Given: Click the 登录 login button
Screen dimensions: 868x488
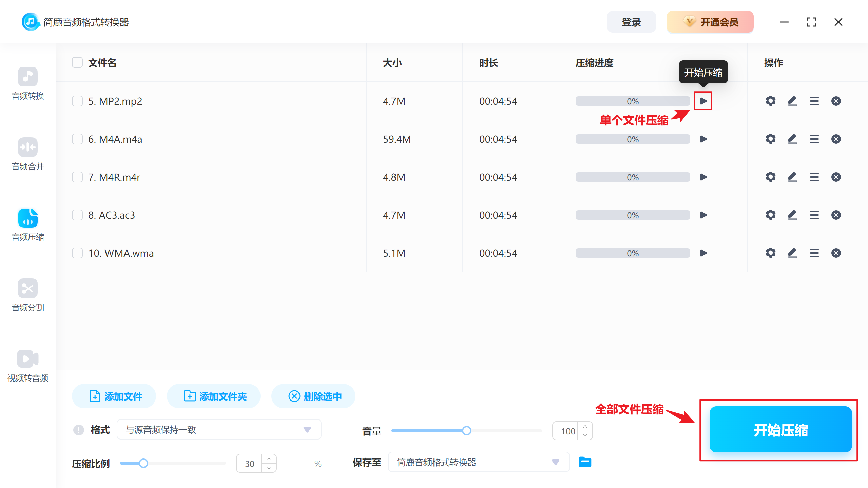Looking at the screenshot, I should pyautogui.click(x=631, y=22).
